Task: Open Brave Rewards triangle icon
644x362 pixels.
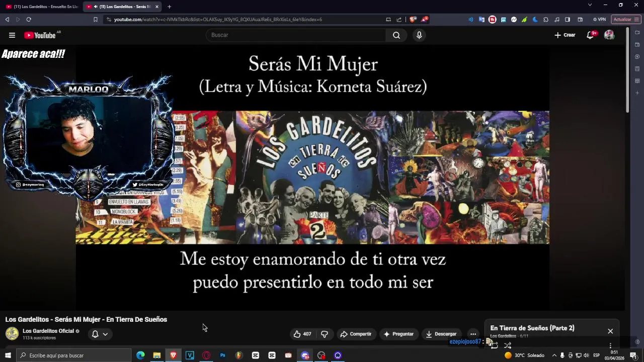Action: (425, 20)
